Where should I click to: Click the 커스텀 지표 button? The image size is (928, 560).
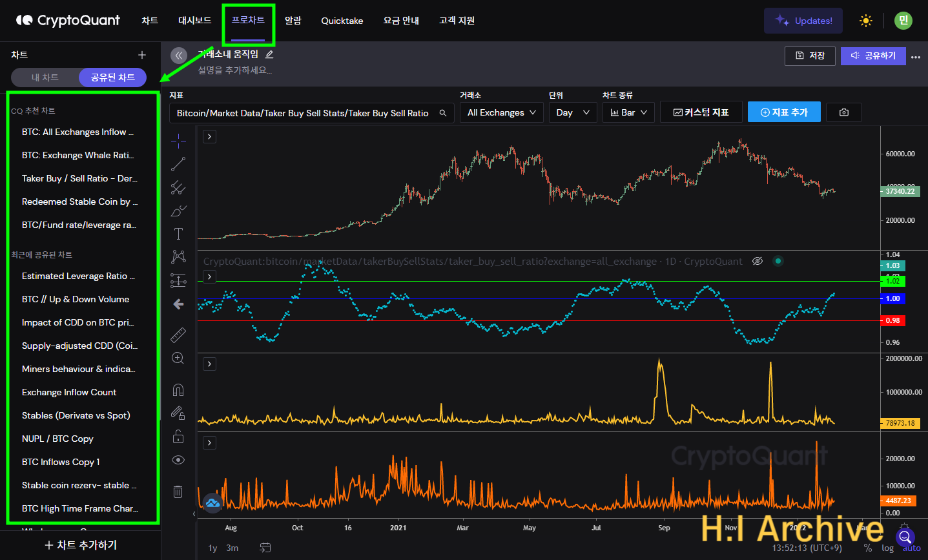pos(701,112)
